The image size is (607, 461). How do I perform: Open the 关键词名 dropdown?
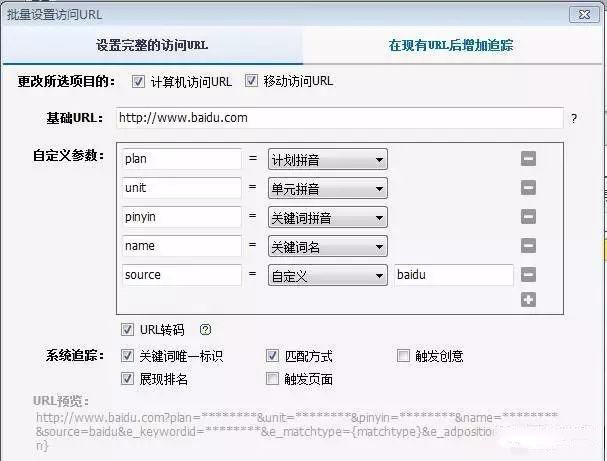(x=328, y=247)
